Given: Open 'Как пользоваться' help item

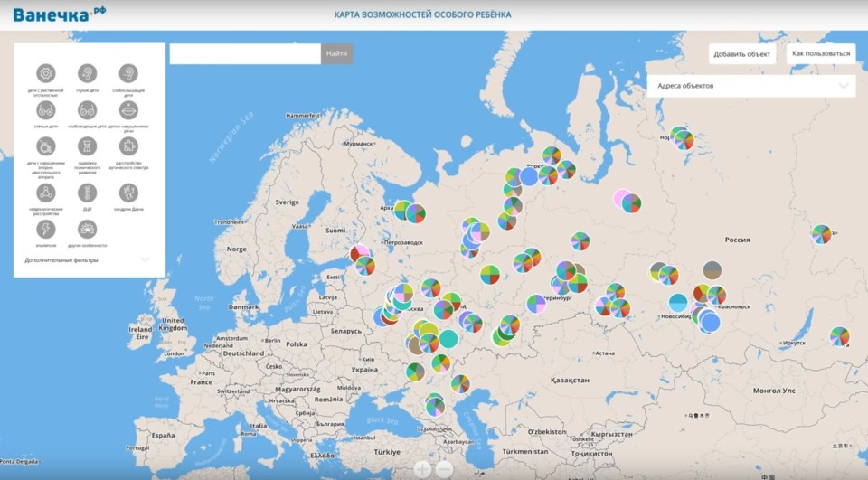Looking at the screenshot, I should [820, 54].
